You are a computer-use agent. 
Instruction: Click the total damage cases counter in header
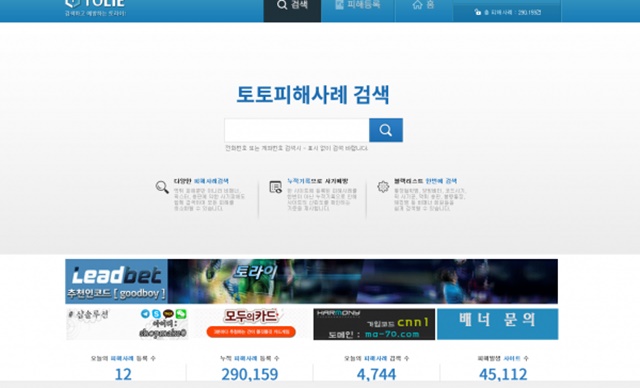coord(507,12)
